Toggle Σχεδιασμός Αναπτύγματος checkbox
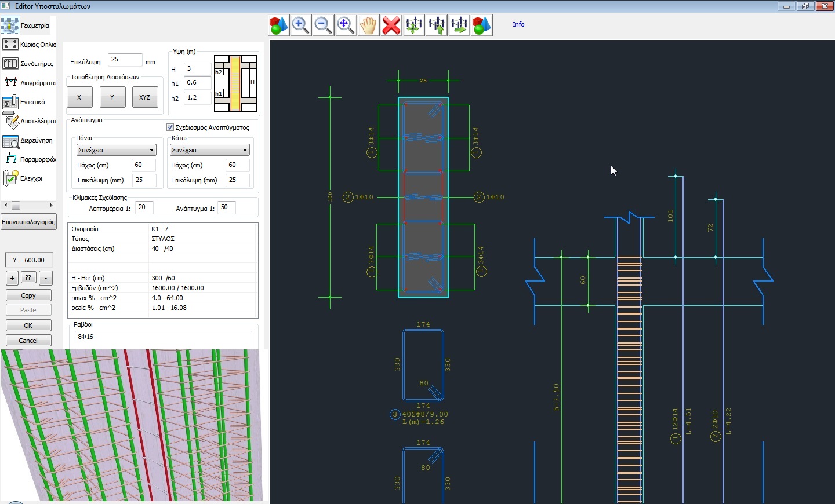Viewport: 835px width, 504px height. [170, 127]
